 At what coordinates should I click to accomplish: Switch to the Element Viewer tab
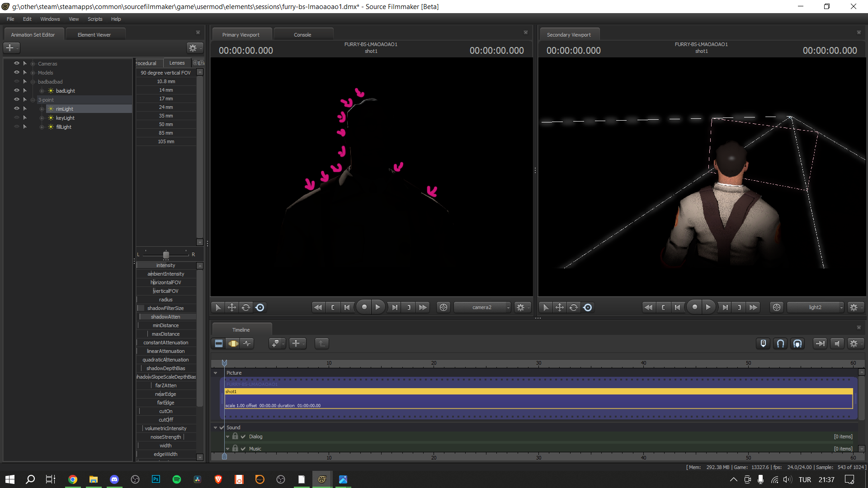tap(94, 35)
